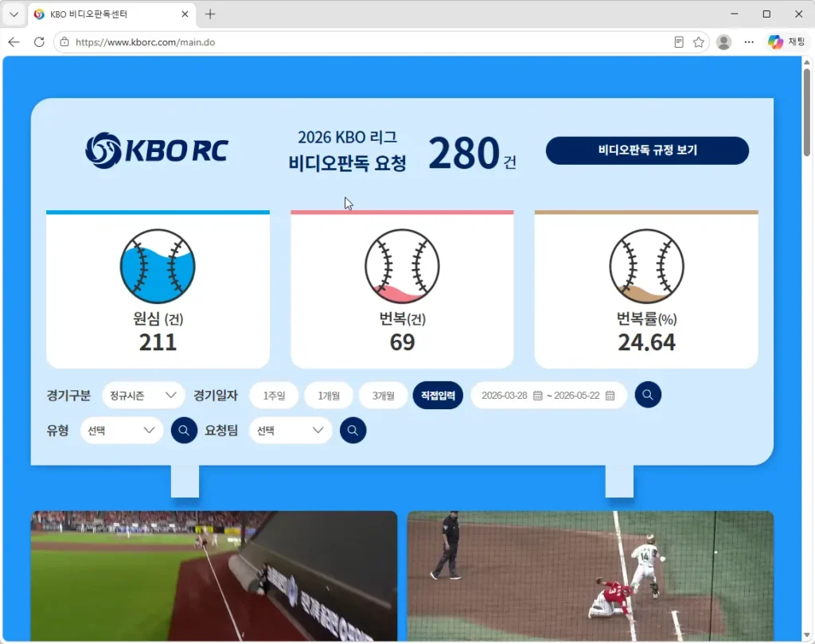Click the 번복 baseball graphic
The width and height of the screenshot is (815, 644).
(x=402, y=266)
